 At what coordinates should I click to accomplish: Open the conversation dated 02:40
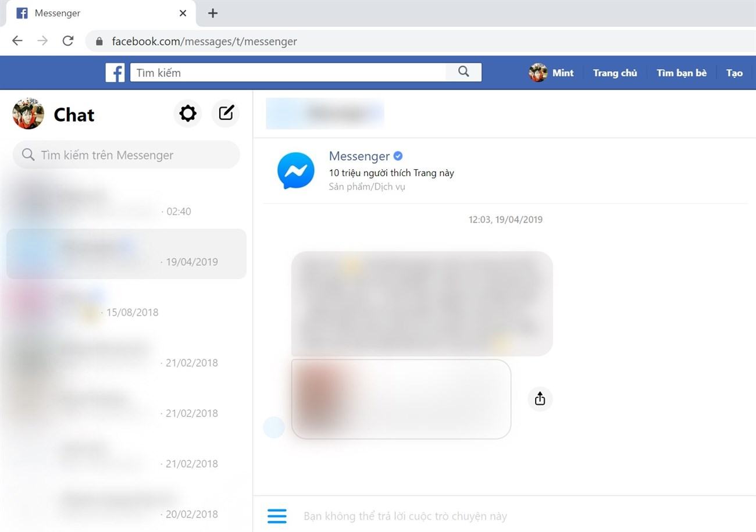pyautogui.click(x=126, y=203)
